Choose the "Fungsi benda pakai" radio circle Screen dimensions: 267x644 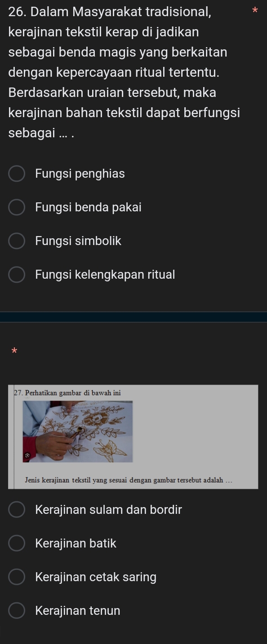tap(17, 208)
